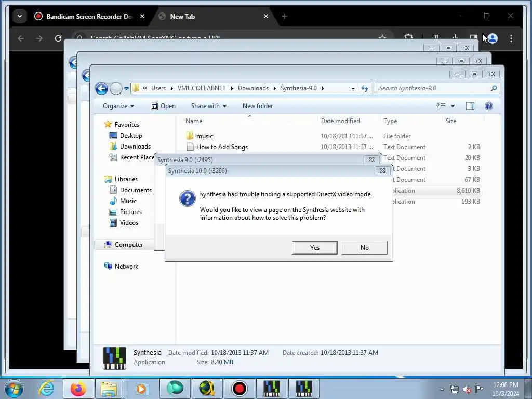Image resolution: width=532 pixels, height=399 pixels.
Task: Click the Explorer forward navigation button
Action: tap(116, 88)
